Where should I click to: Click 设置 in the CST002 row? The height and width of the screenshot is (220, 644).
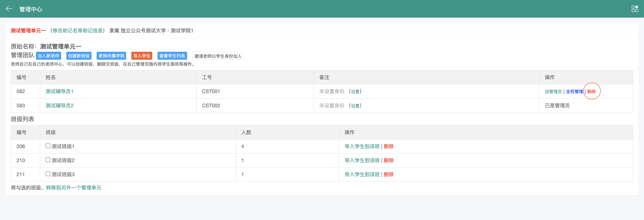(x=355, y=106)
